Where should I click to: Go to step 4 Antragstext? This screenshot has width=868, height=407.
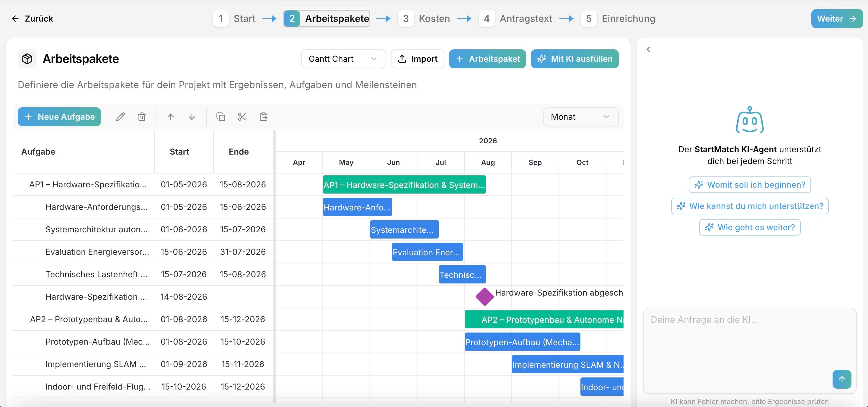[x=515, y=19]
